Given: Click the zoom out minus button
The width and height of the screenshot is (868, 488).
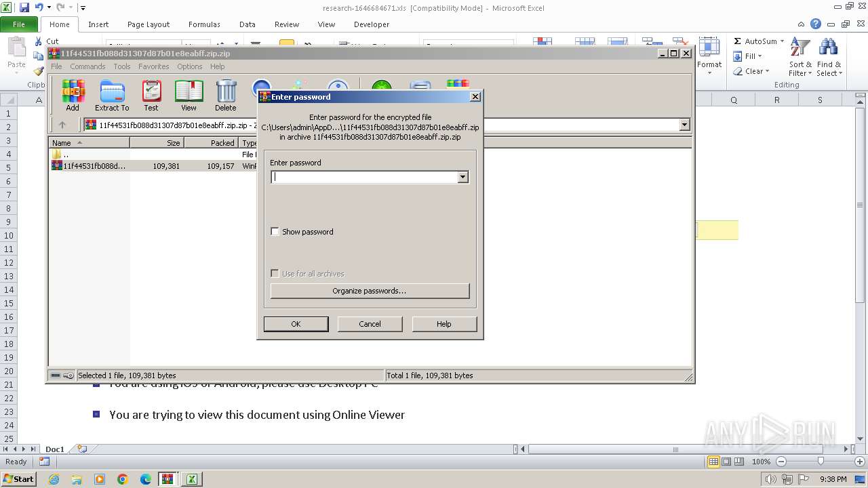Looking at the screenshot, I should click(781, 462).
